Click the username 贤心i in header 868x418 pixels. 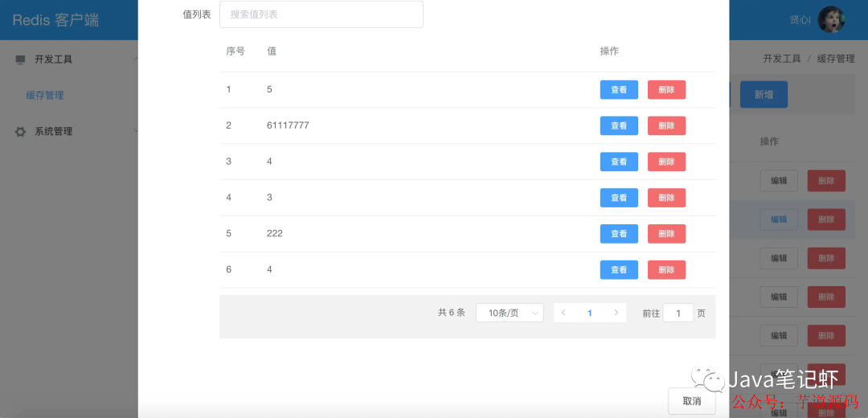coord(800,20)
